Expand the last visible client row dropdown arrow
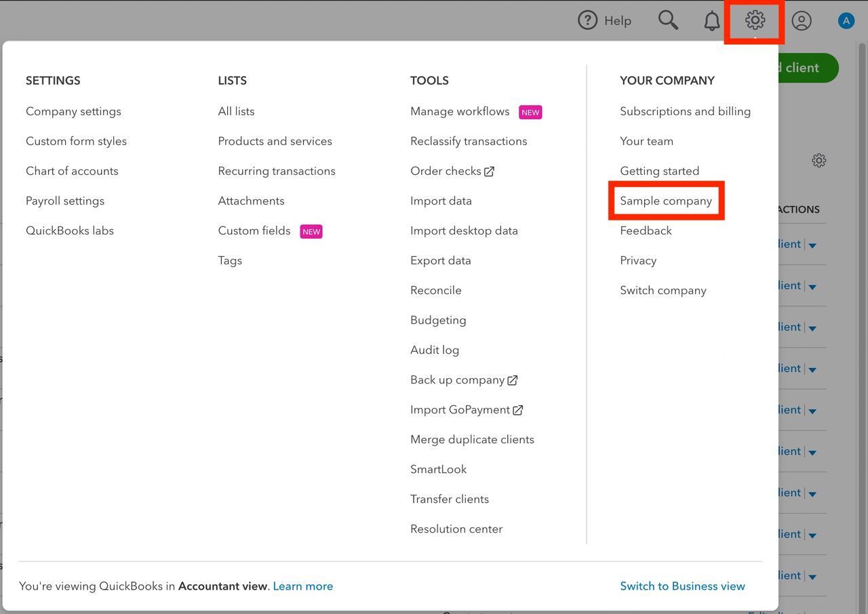The image size is (868, 614). 812,577
